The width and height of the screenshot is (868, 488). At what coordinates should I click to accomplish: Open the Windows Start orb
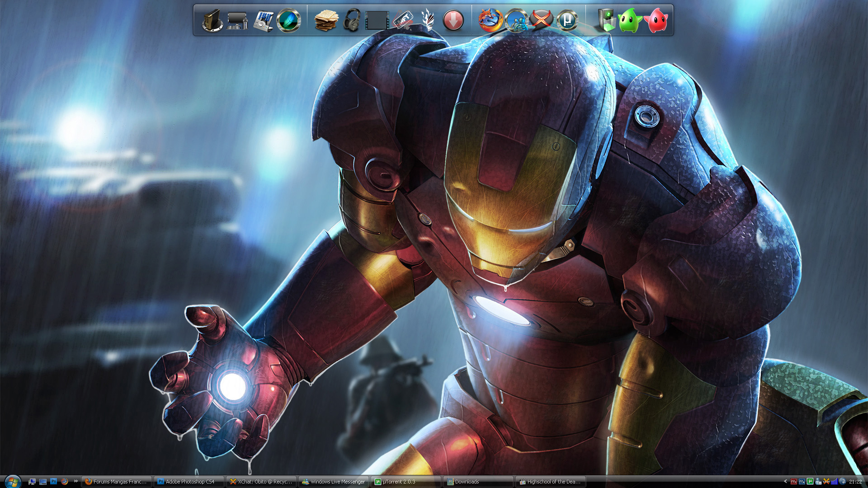pyautogui.click(x=13, y=482)
